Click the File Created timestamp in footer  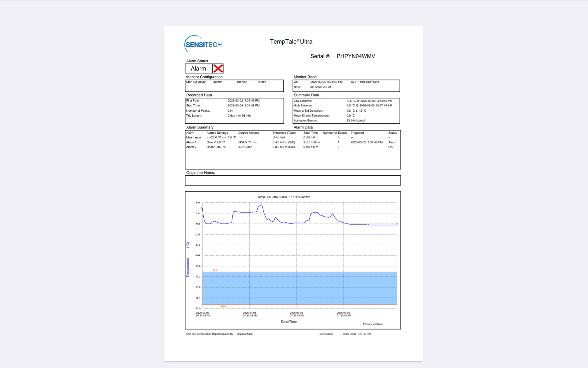pyautogui.click(x=357, y=334)
